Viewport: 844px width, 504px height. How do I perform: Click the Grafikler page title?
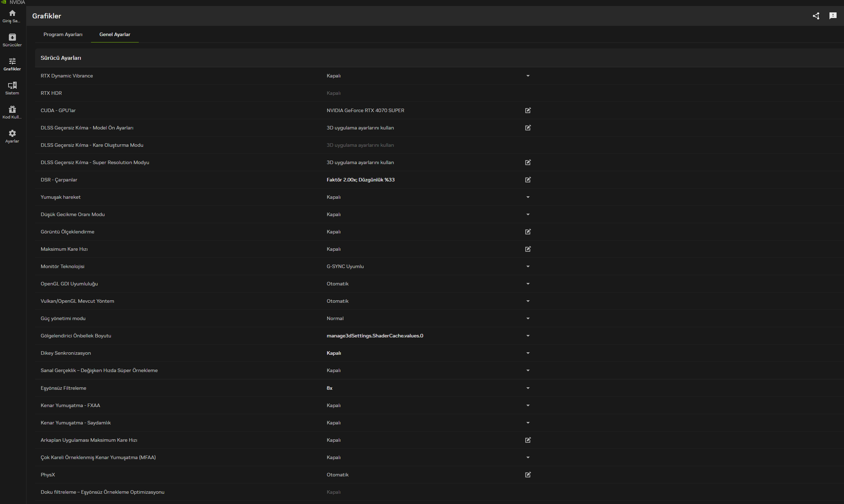click(47, 16)
